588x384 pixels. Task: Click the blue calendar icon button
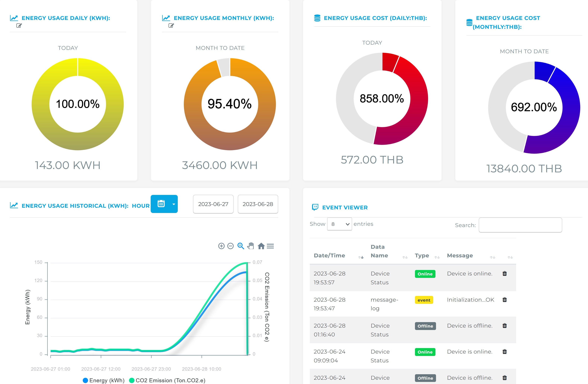click(161, 204)
